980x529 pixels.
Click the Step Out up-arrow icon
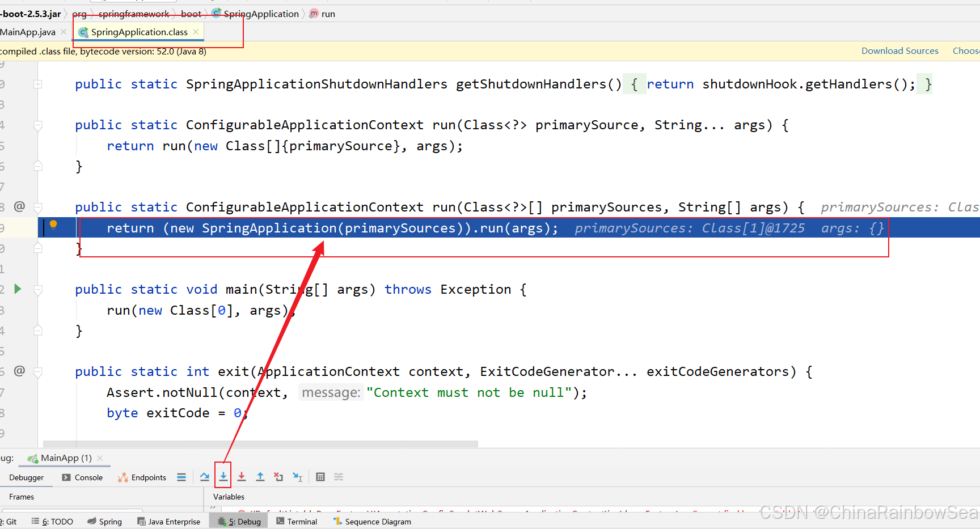(260, 477)
